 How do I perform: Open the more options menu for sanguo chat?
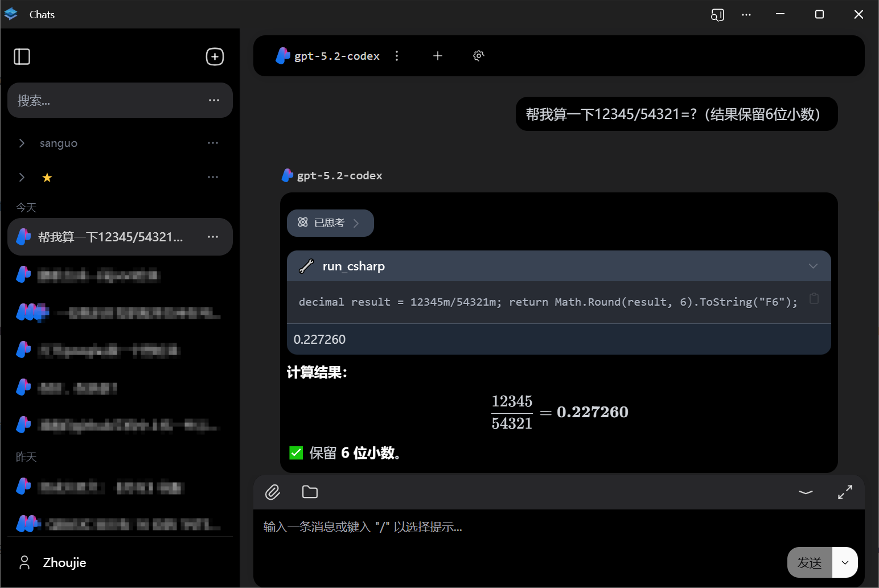pyautogui.click(x=213, y=143)
